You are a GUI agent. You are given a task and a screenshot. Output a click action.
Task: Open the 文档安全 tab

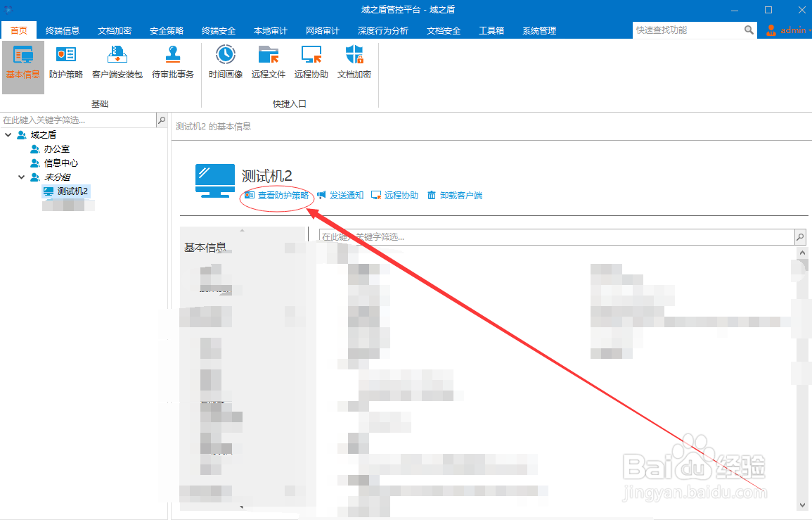click(444, 30)
